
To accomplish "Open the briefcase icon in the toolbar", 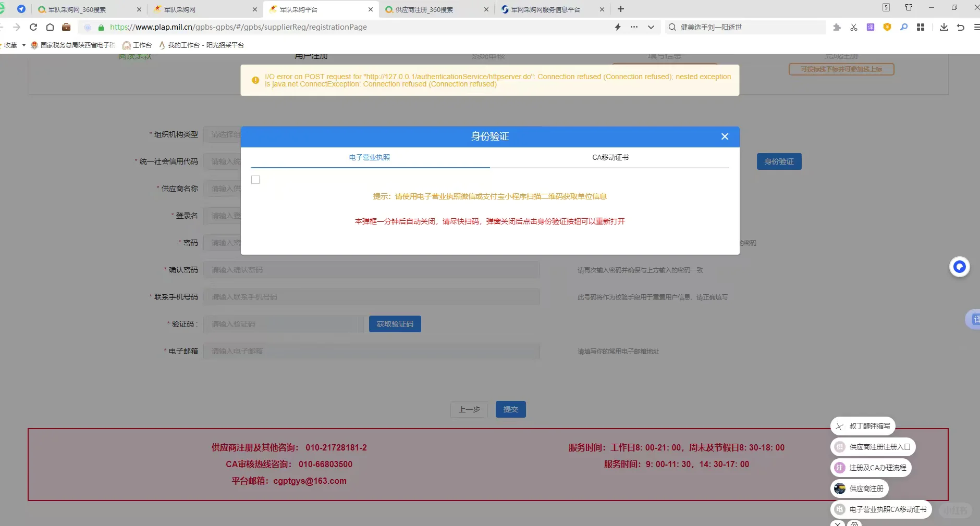I will tap(66, 27).
